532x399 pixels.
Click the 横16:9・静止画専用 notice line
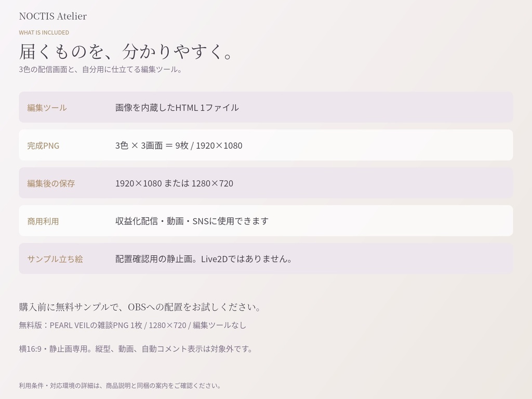click(x=136, y=349)
